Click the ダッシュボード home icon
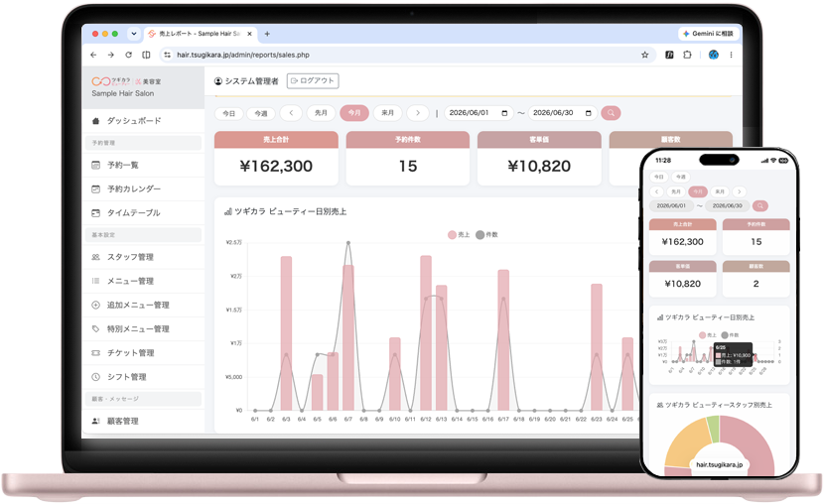824x504 pixels. pyautogui.click(x=95, y=121)
